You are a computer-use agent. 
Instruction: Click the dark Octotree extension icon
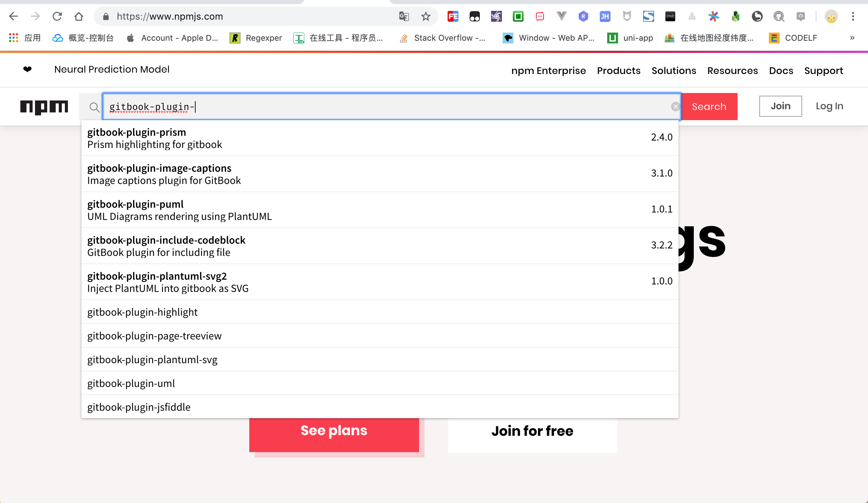[757, 16]
